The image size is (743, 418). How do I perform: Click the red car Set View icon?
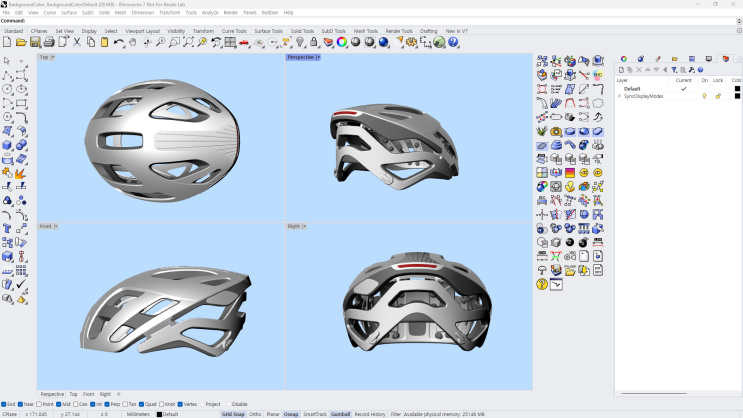click(x=244, y=42)
